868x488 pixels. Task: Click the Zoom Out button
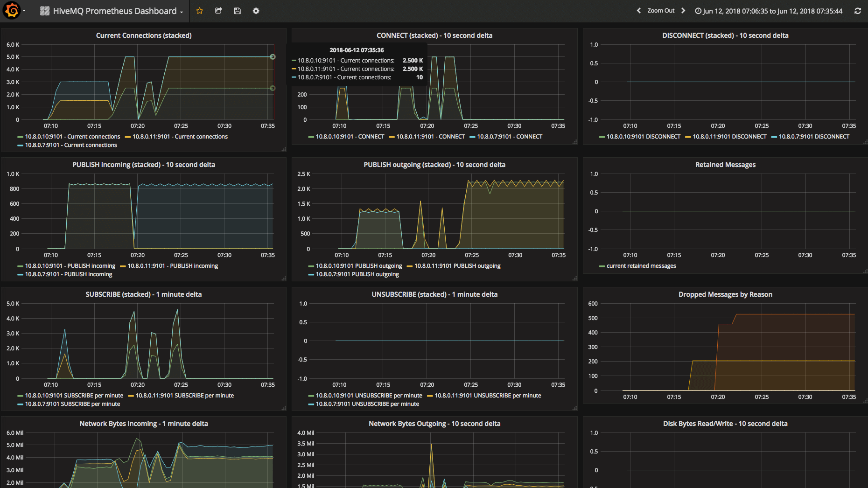tap(661, 11)
